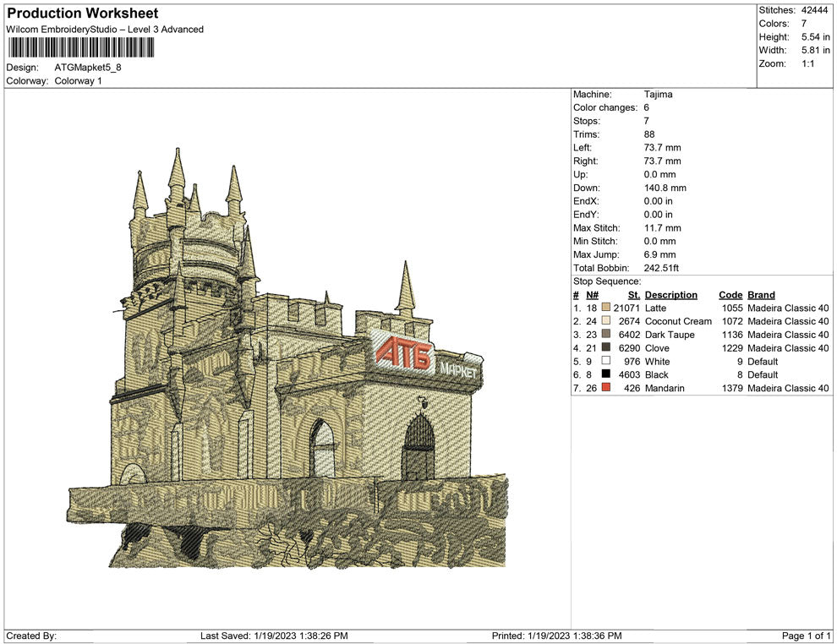The height and width of the screenshot is (644, 837).
Task: Click the Page 1 of 1 indicator
Action: tap(807, 636)
